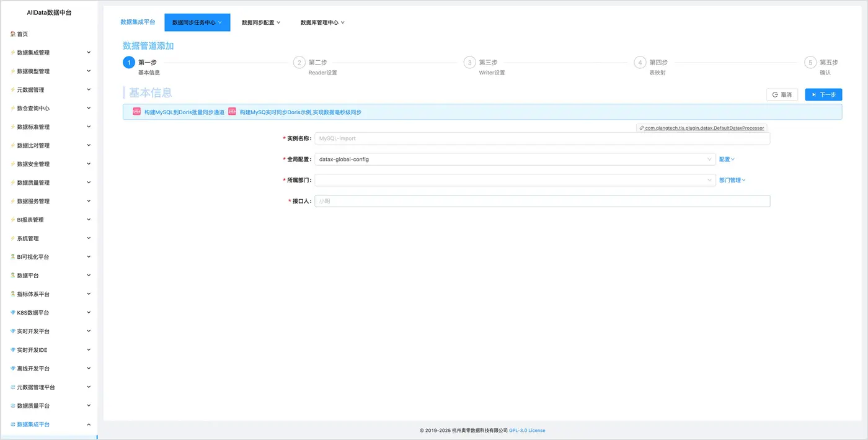Screen dimensions: 868x440
Task: Click the 下一步 button
Action: click(x=823, y=95)
